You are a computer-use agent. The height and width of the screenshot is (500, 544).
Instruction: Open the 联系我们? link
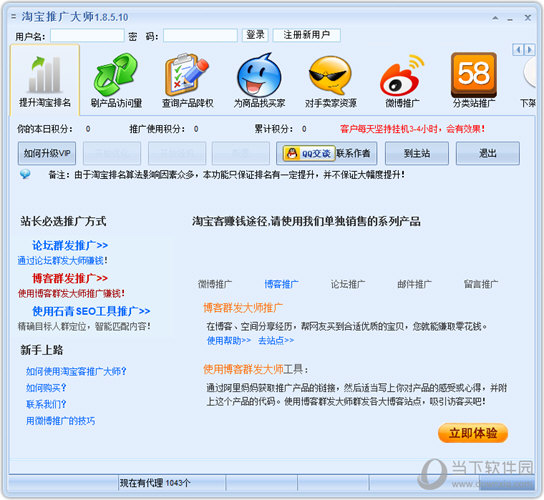pyautogui.click(x=46, y=404)
